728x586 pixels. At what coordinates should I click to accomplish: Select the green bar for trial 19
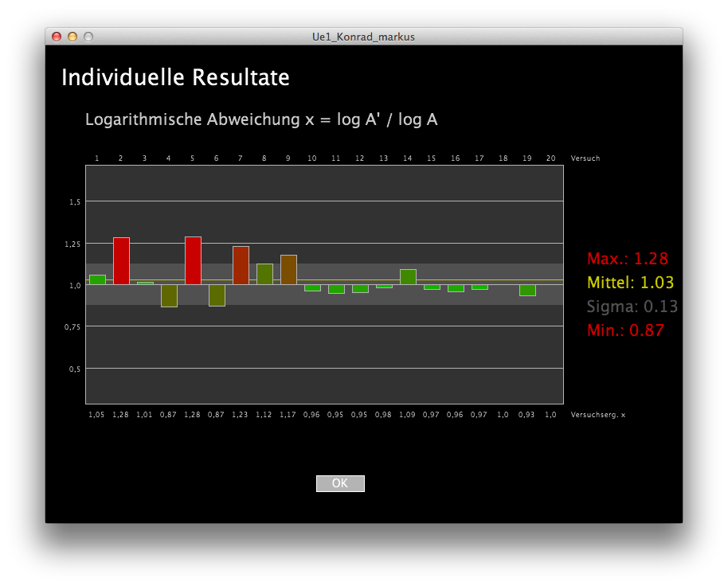click(527, 290)
